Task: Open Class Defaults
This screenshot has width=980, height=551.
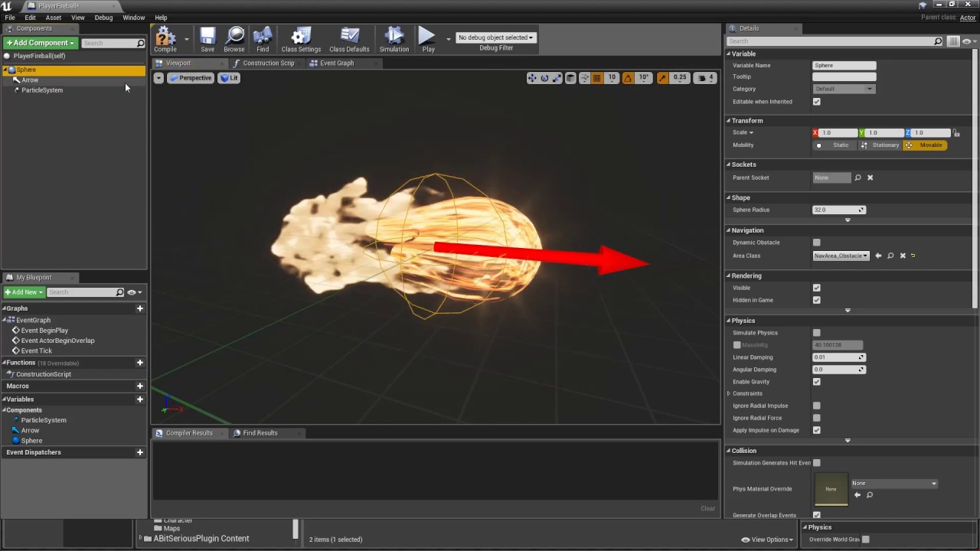Action: tap(349, 40)
